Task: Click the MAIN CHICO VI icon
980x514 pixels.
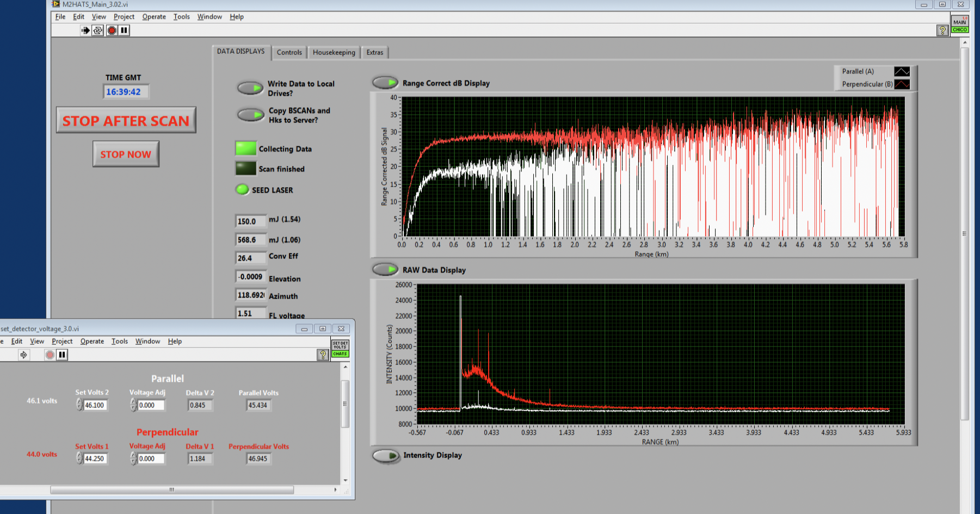Action: tap(959, 25)
